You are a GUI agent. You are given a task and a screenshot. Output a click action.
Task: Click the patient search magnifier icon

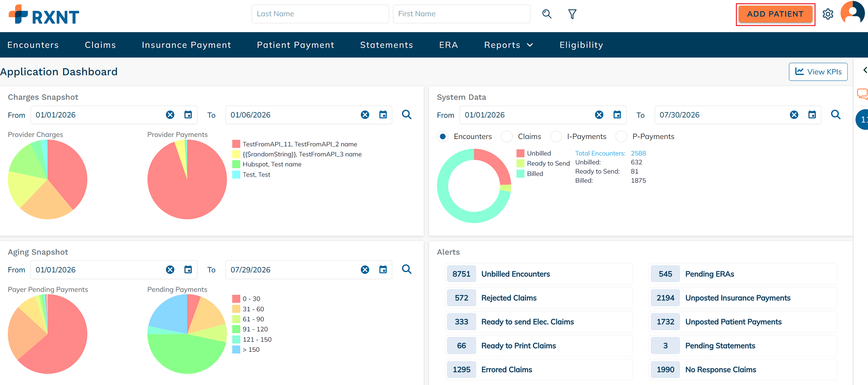click(547, 14)
